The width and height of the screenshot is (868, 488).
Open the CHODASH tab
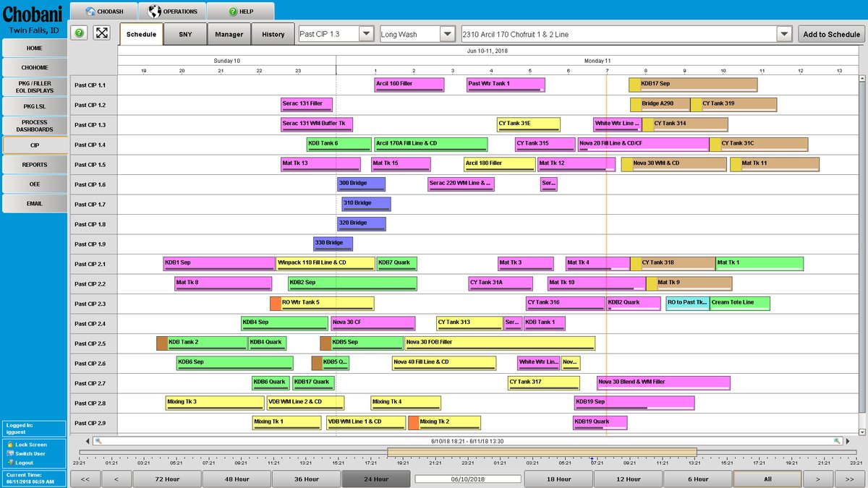[x=104, y=12]
